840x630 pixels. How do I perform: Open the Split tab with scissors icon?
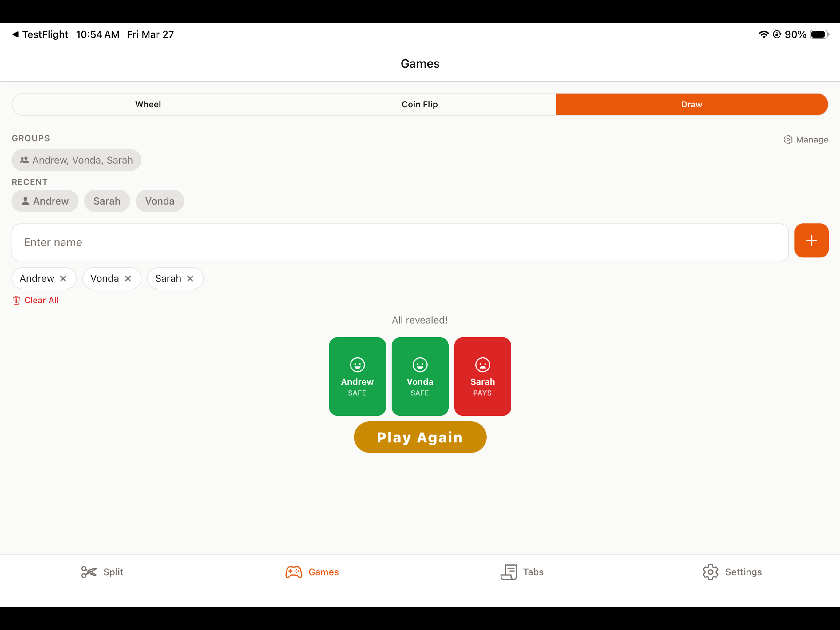tap(102, 572)
